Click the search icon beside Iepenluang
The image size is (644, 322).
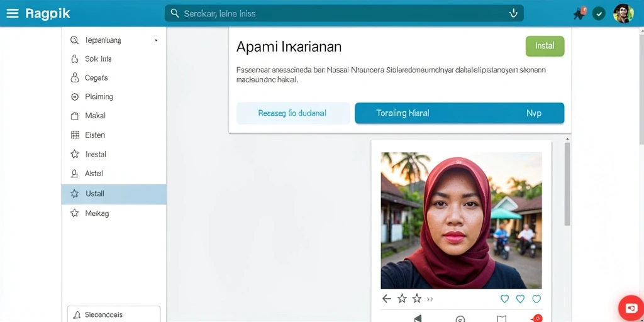(x=74, y=40)
